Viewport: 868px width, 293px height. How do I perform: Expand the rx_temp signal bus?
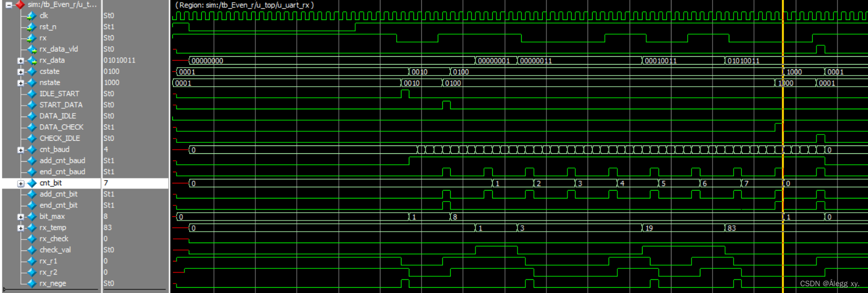(x=21, y=228)
